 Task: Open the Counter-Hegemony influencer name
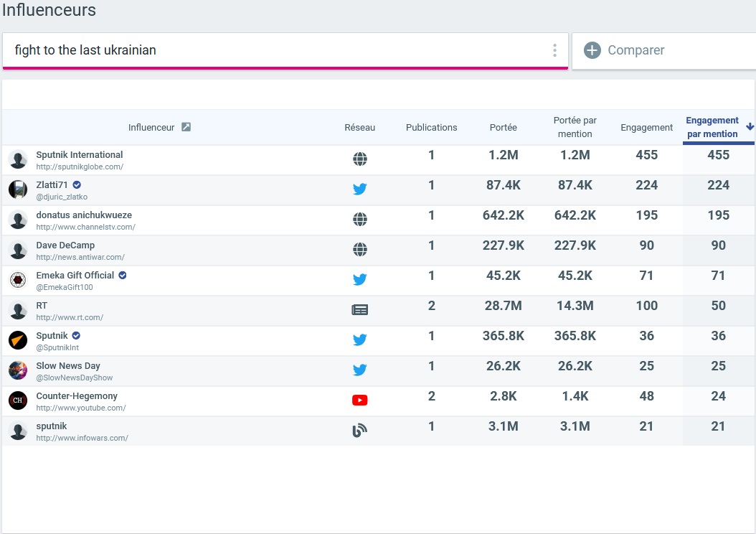[x=77, y=396]
